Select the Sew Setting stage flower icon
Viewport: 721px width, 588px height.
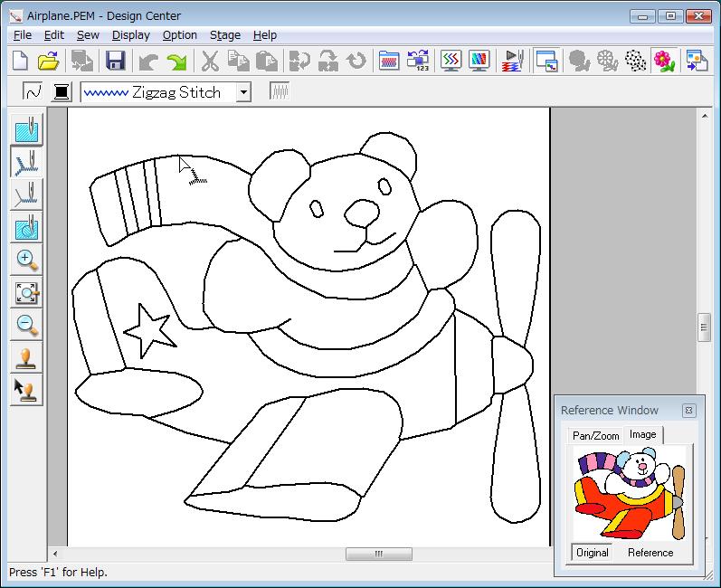[664, 61]
